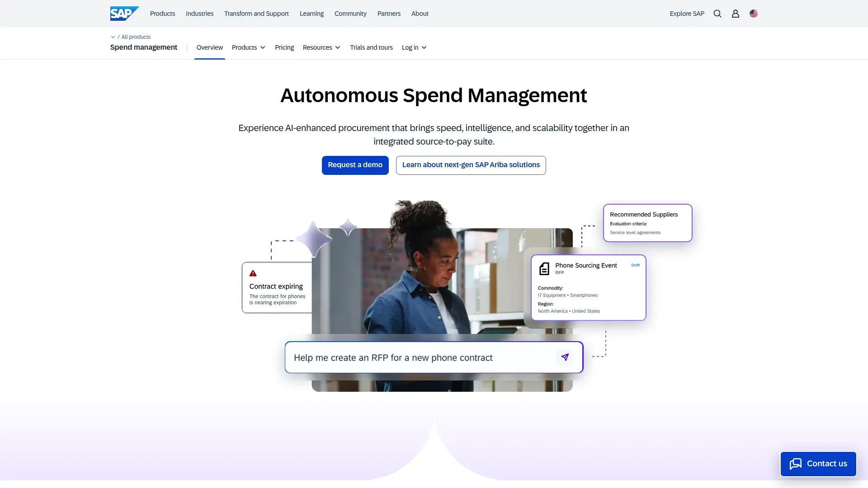This screenshot has height=488, width=868.
Task: Open the Industries menu
Action: pyautogui.click(x=199, y=14)
